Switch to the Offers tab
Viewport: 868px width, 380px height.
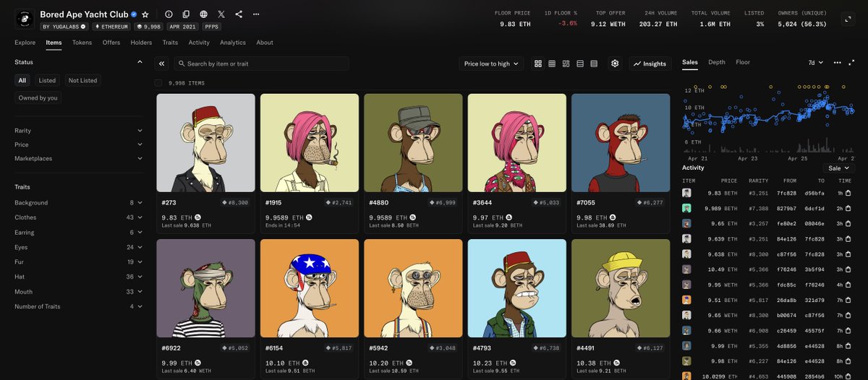coord(111,43)
